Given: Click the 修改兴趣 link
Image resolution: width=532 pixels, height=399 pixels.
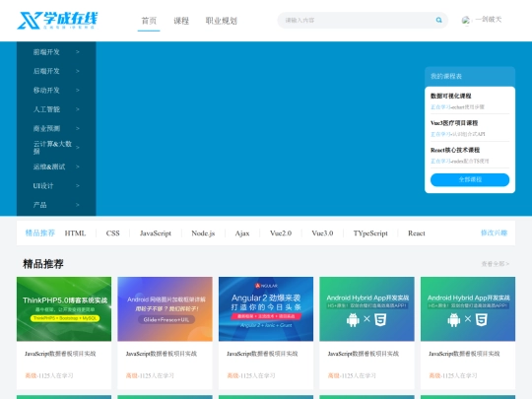Looking at the screenshot, I should click(x=494, y=233).
